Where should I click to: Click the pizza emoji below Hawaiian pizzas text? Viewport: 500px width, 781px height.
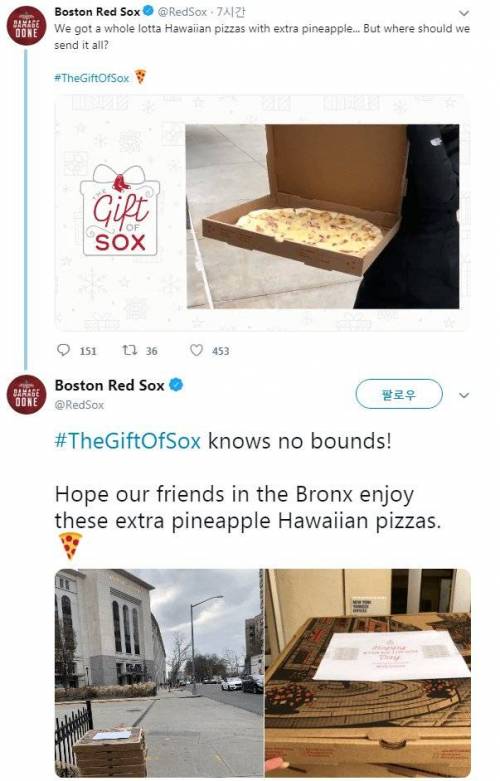(x=70, y=545)
